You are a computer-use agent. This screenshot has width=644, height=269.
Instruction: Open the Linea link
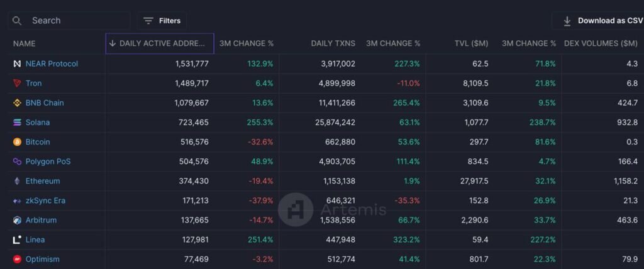tap(35, 240)
